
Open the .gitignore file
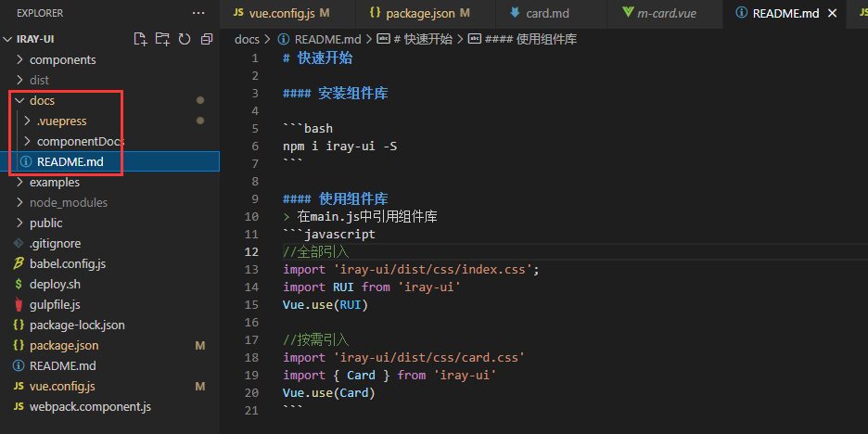(109, 244)
